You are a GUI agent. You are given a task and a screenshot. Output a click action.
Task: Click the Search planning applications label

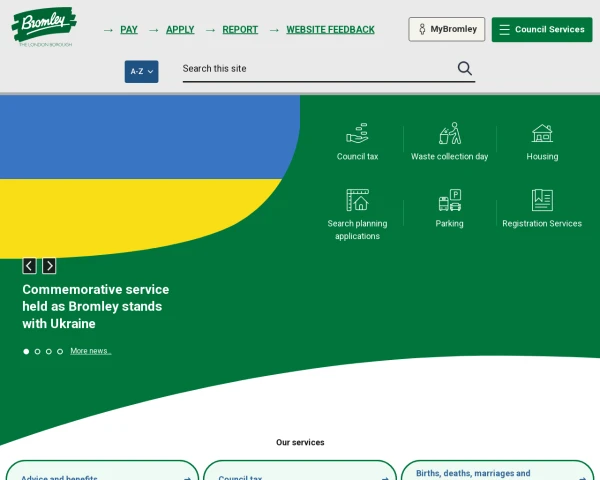tap(357, 230)
